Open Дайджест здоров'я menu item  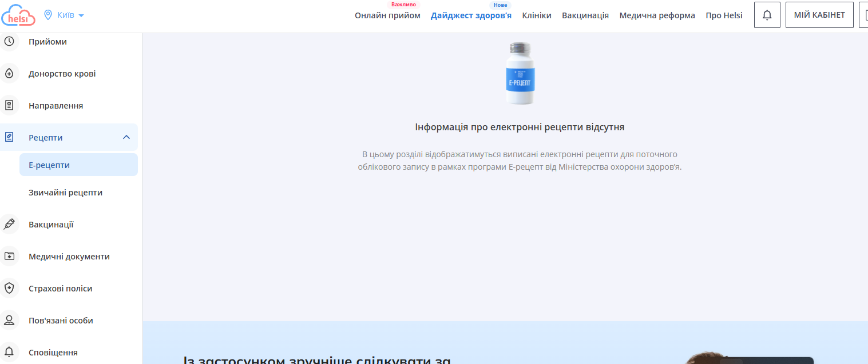[x=471, y=15]
